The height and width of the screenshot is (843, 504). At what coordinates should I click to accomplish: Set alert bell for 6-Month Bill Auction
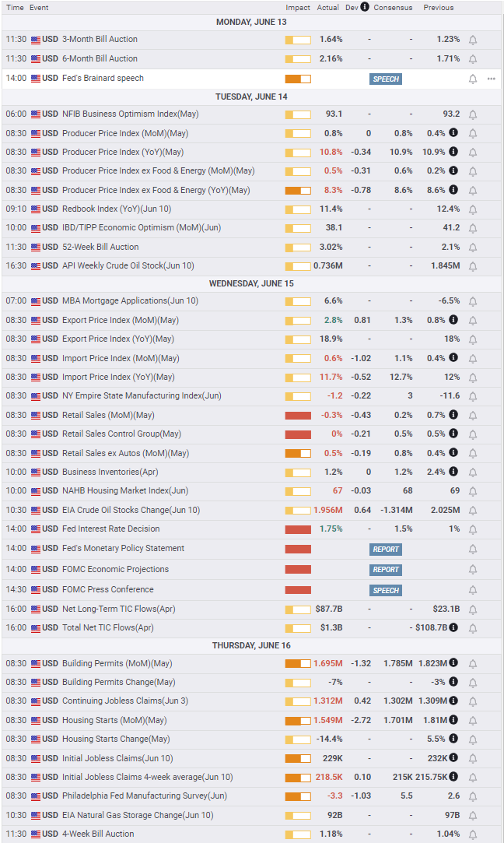point(473,59)
